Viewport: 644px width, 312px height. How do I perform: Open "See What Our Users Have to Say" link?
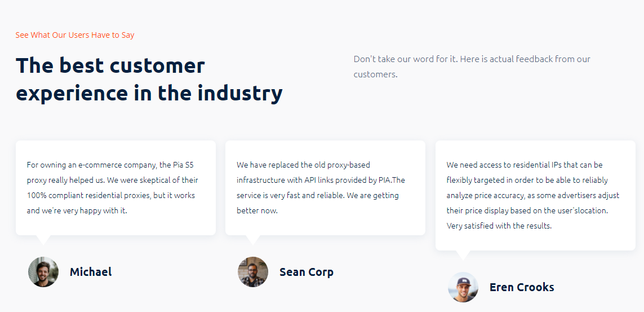pyautogui.click(x=75, y=35)
